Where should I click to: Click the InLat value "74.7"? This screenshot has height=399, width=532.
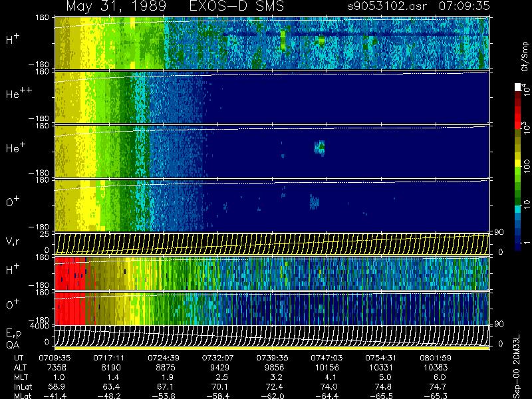coord(438,387)
